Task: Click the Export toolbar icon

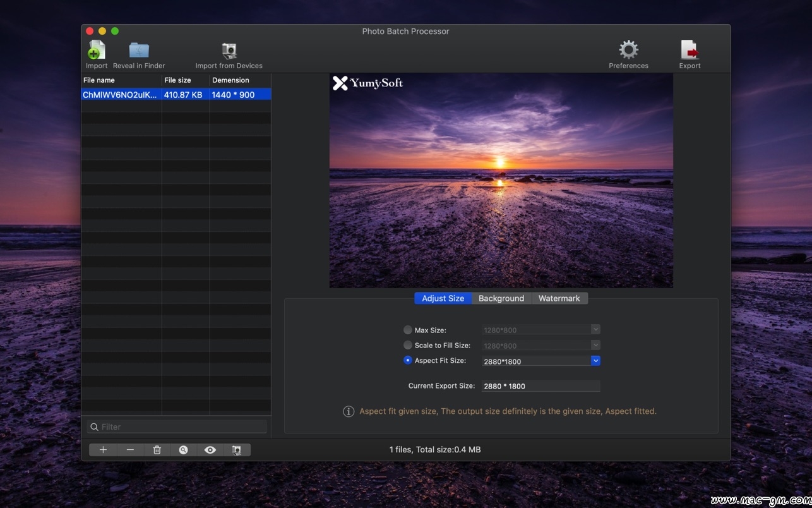Action: 690,51
